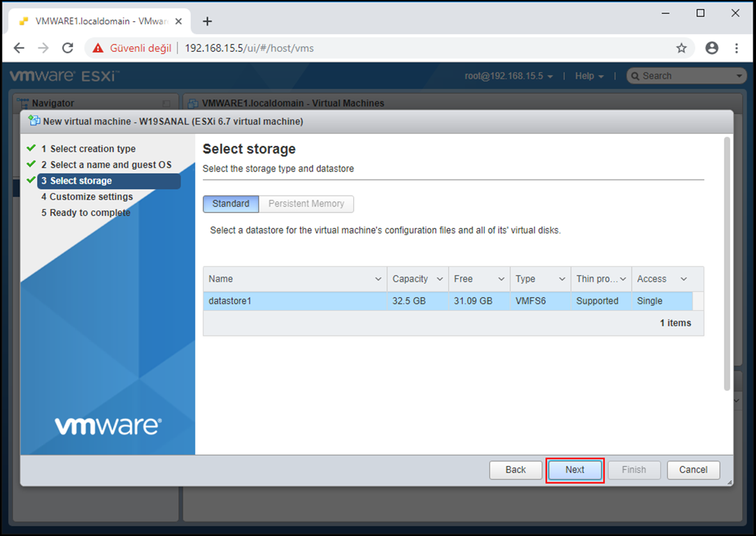The height and width of the screenshot is (536, 756).
Task: Cancel the new virtual machine wizard
Action: [693, 470]
